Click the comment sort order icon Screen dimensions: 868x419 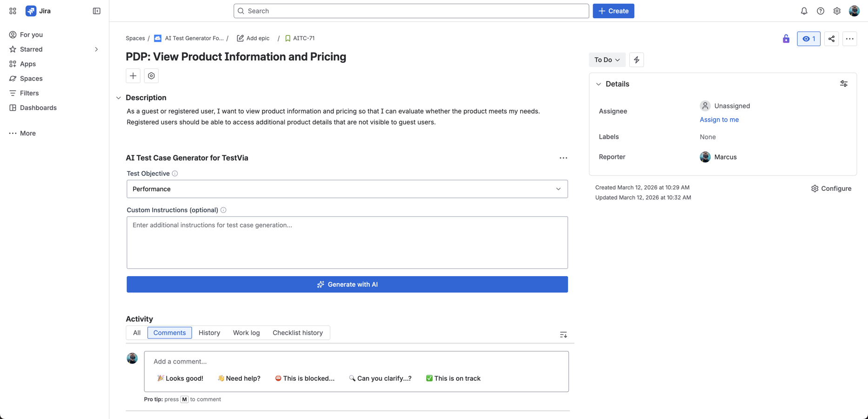coord(563,334)
